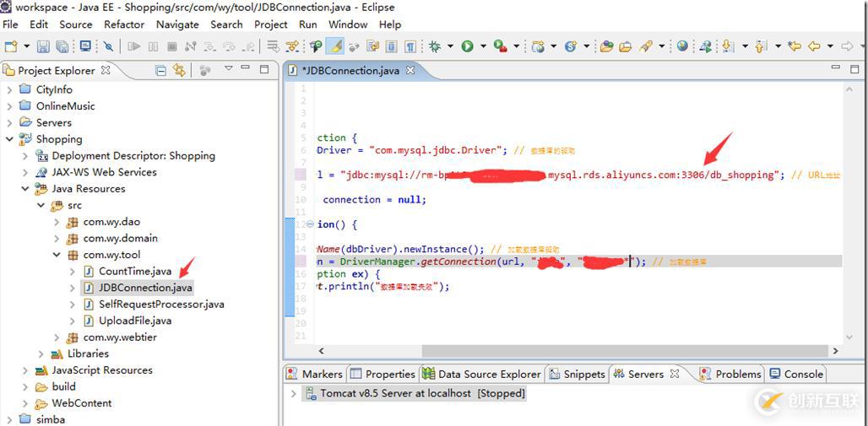Screen dimensions: 868x426
Task: Toggle Link with Editor in Project Explorer
Action: tap(179, 71)
